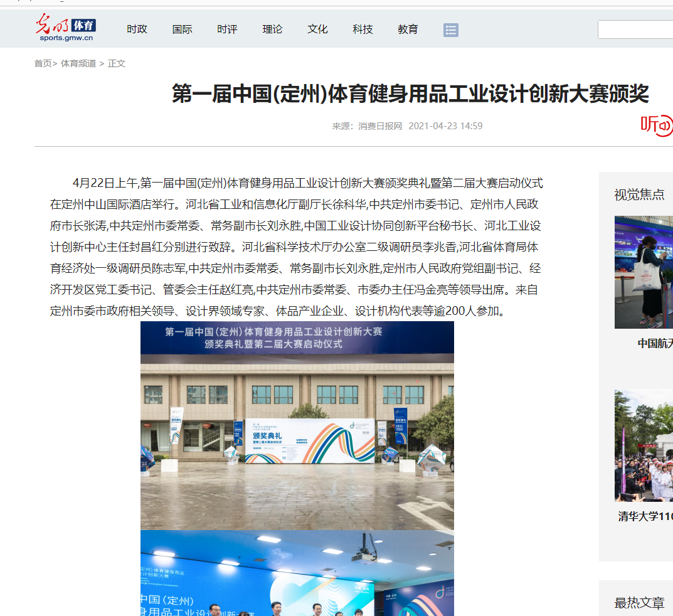Click the outdoor 颁奖典礼 venue photo
673x616 pixels.
297,425
